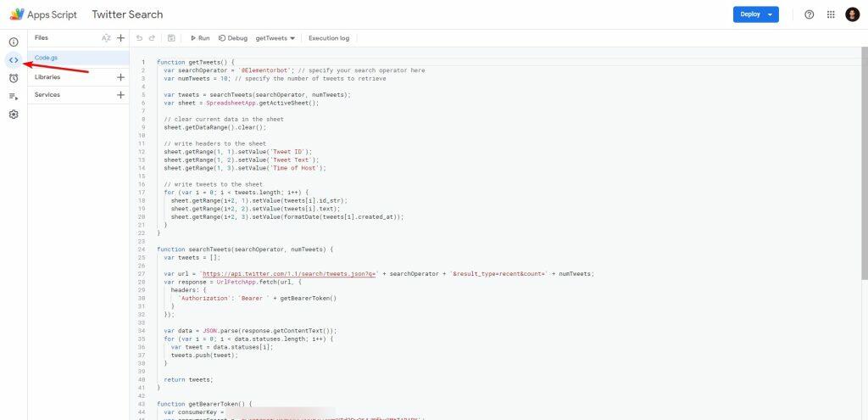Click the 'Tweet ID' setValue line
This screenshot has width=868, height=420.
pos(238,152)
